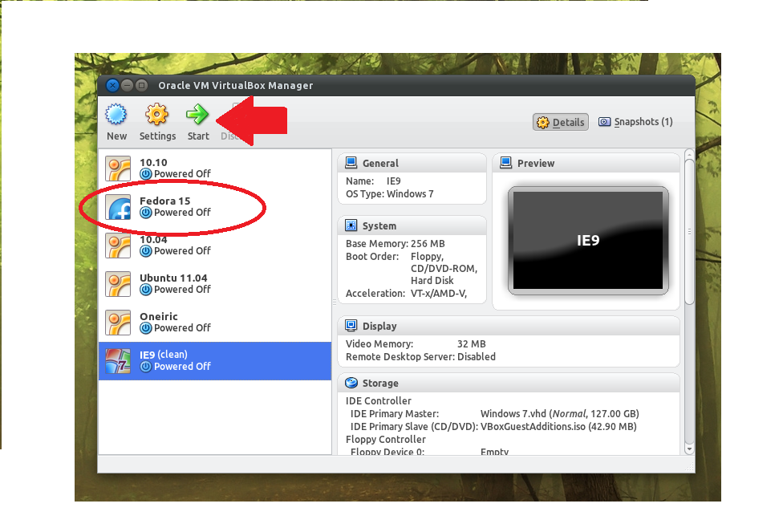Click 'Video Memory: 32 MB' row
Screen dimensions: 783x532
point(416,343)
